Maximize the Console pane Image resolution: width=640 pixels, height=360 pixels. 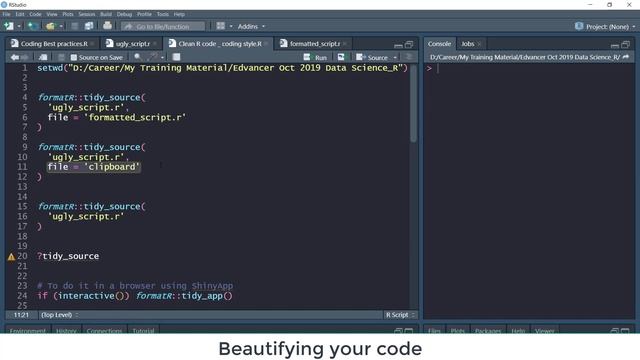point(625,44)
